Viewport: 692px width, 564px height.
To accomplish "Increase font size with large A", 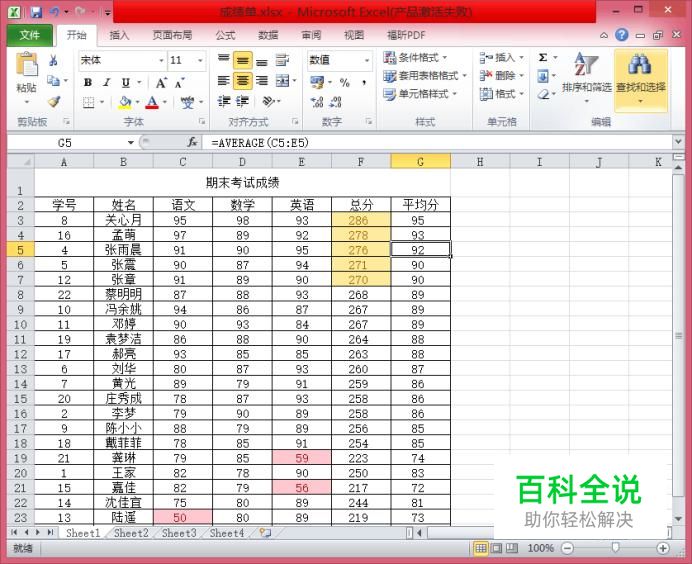I will (161, 83).
